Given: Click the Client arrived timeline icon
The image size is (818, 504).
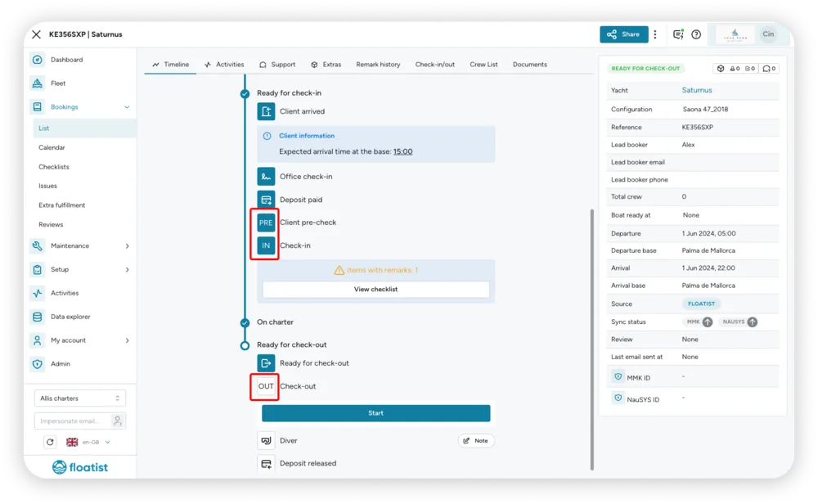Looking at the screenshot, I should pos(266,111).
